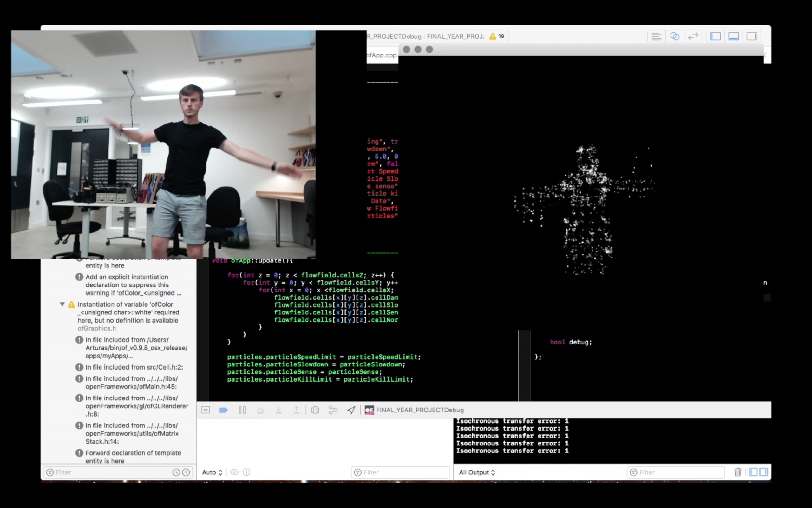Switch to the standard editor view
The height and width of the screenshot is (508, 812).
656,36
